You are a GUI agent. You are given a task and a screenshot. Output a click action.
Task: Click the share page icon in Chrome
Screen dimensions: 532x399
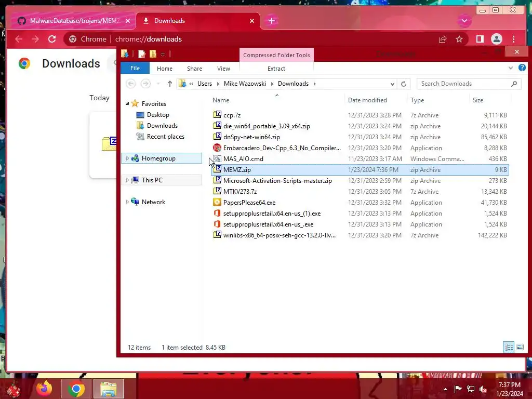[x=443, y=39]
